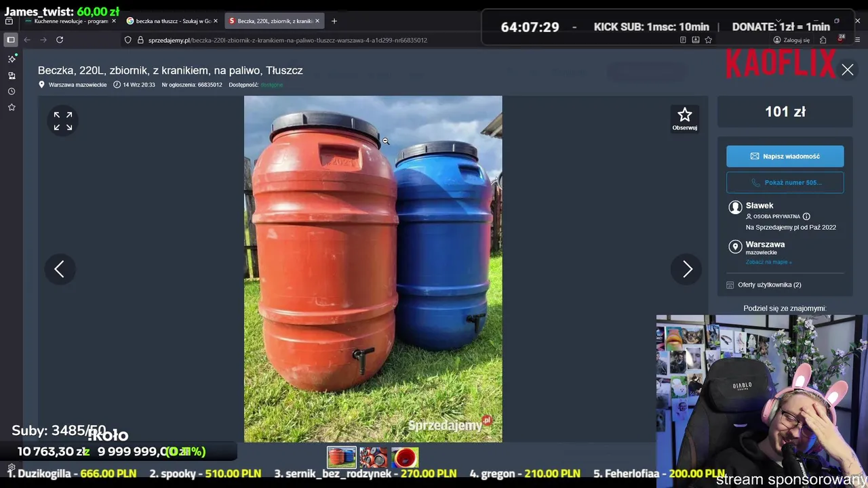This screenshot has height=488, width=868.
Task: Go back with the browser back arrow
Action: pyautogui.click(x=27, y=40)
